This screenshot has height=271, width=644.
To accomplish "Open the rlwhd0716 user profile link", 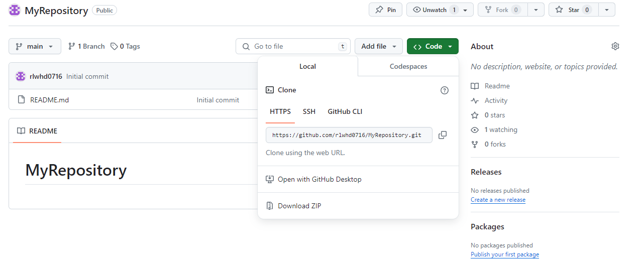I will tap(46, 76).
